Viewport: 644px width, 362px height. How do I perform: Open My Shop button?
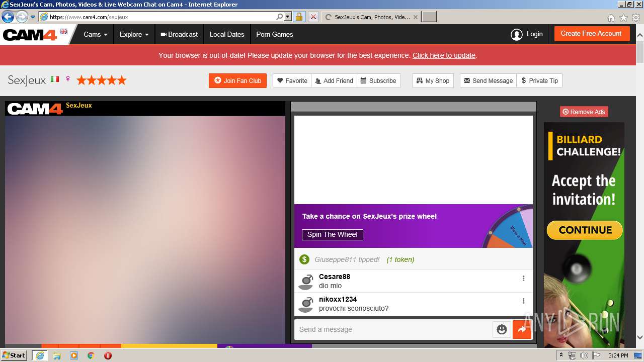tap(433, 80)
